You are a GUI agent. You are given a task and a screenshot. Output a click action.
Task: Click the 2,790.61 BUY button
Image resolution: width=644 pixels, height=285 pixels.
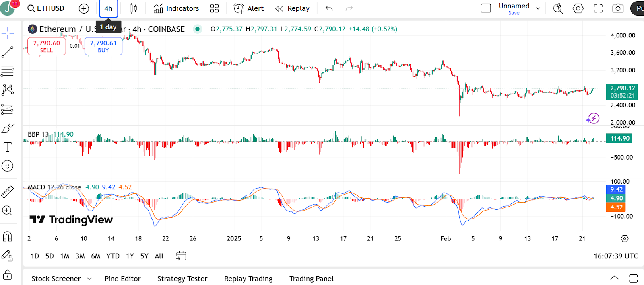click(x=103, y=46)
